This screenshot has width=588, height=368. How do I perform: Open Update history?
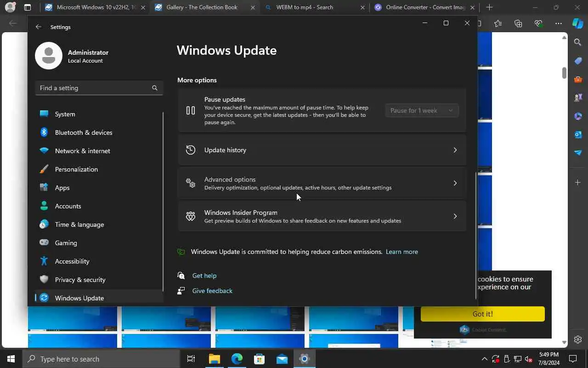tap(322, 150)
